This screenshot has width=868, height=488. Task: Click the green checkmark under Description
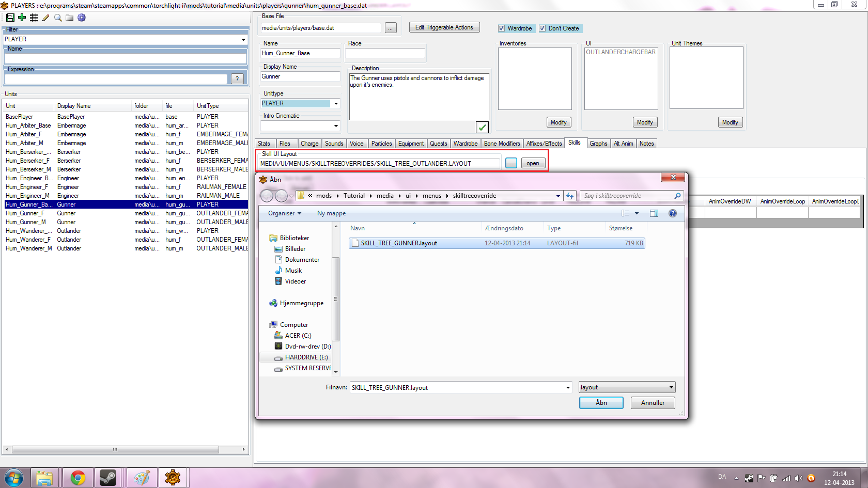tap(482, 127)
